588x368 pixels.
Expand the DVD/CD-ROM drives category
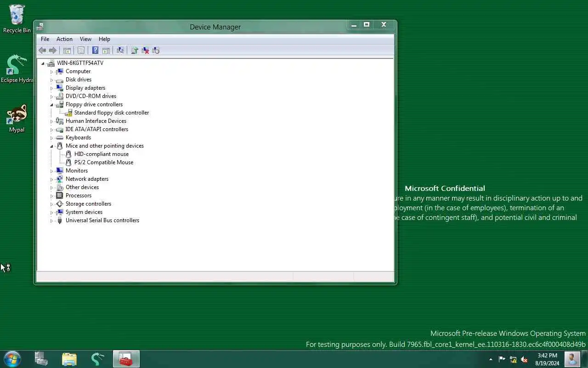pos(51,97)
